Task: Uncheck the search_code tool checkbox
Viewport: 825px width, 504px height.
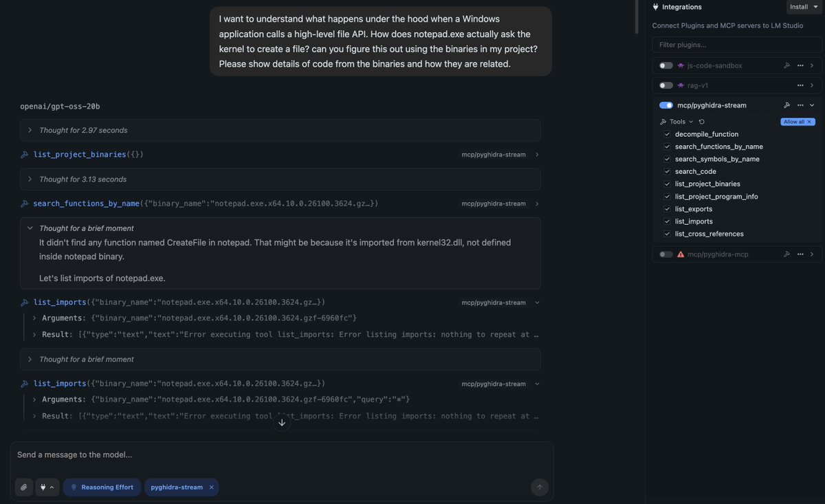Action: click(667, 171)
